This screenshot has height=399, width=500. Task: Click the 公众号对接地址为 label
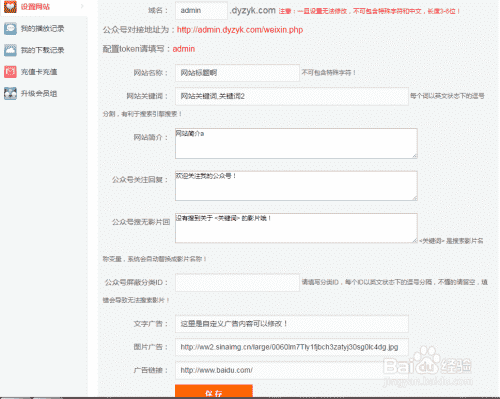coord(139,30)
